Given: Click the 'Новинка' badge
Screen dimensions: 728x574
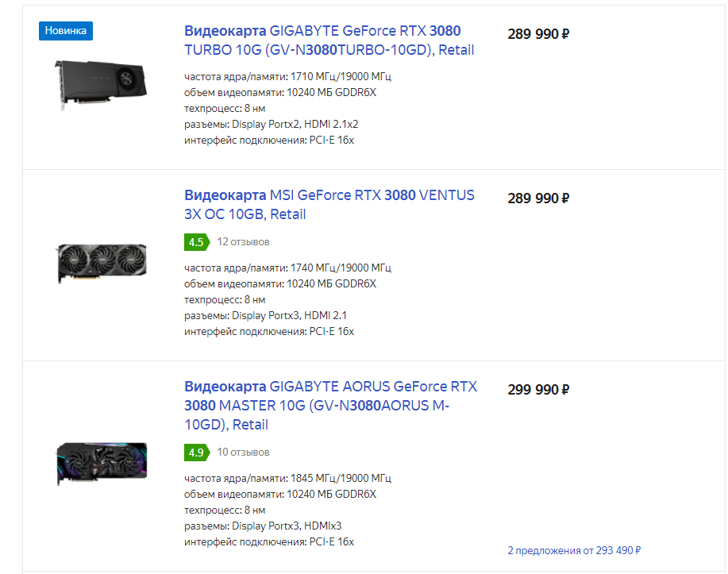Looking at the screenshot, I should coord(65,31).
